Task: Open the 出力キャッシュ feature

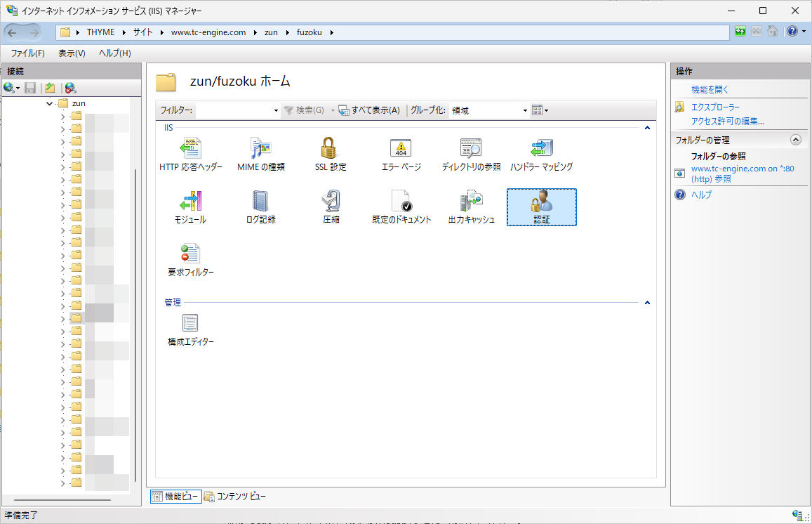Action: [471, 207]
